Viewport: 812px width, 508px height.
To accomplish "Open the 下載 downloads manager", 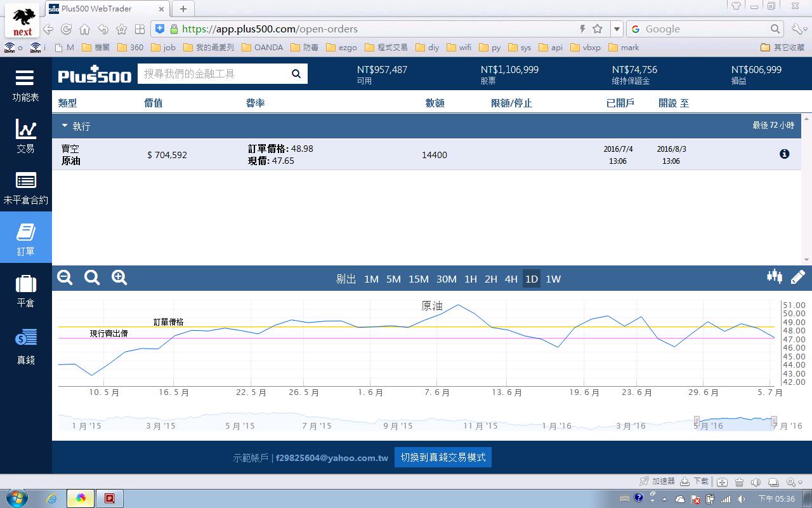I will point(695,481).
